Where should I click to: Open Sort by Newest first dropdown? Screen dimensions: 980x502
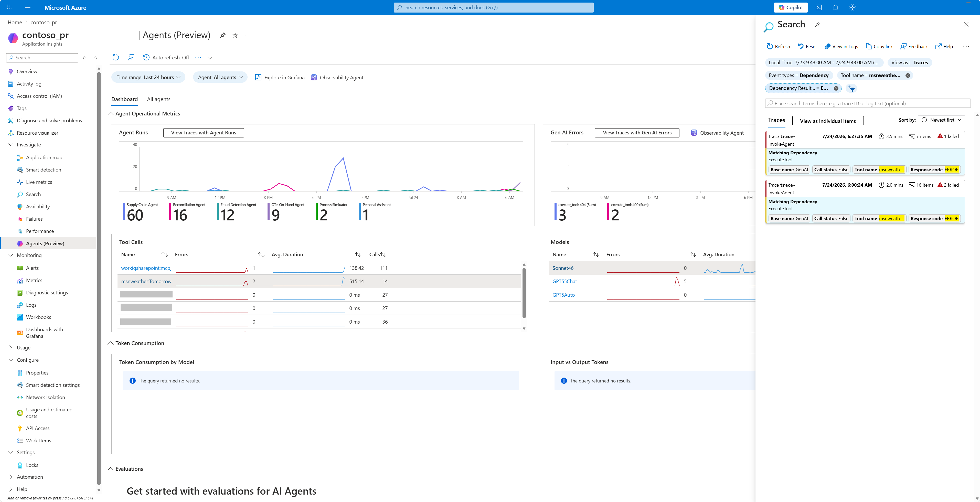point(941,120)
